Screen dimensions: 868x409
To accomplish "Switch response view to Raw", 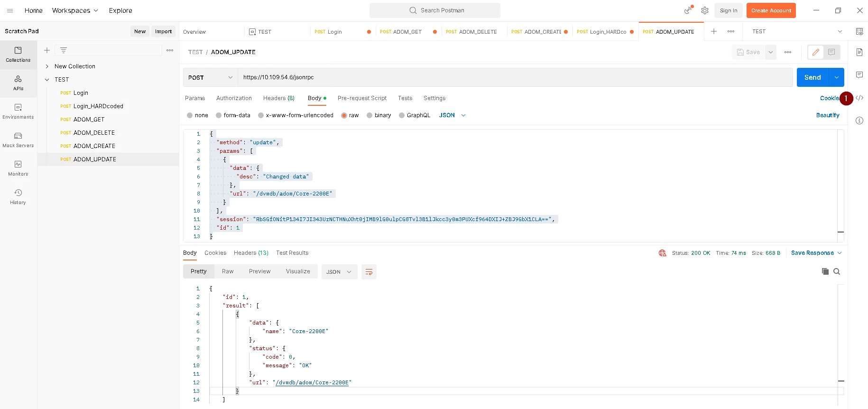I will [228, 271].
